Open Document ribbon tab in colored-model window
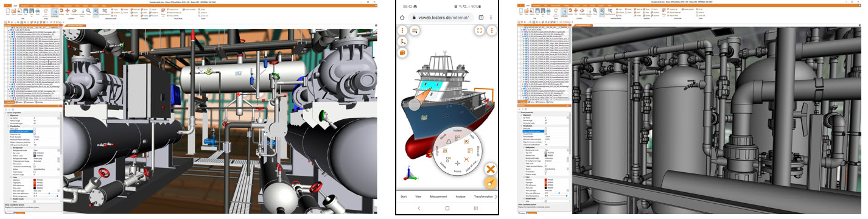This screenshot has height=219, width=868. point(25,5)
